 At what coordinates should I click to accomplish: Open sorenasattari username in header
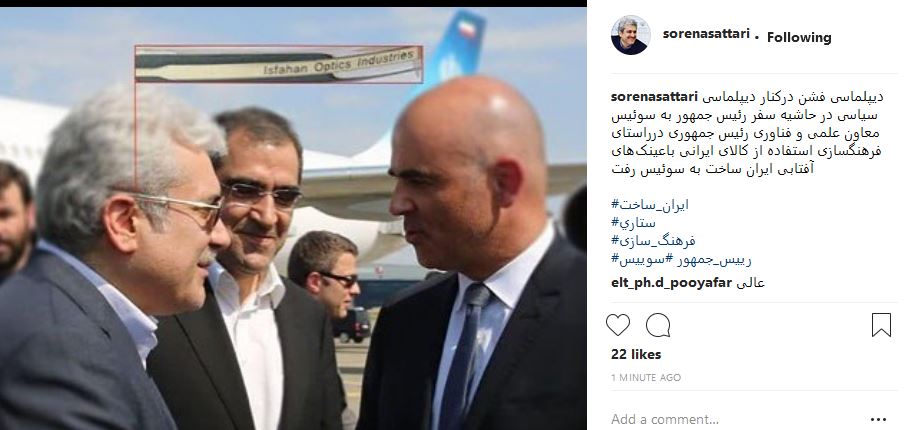706,34
